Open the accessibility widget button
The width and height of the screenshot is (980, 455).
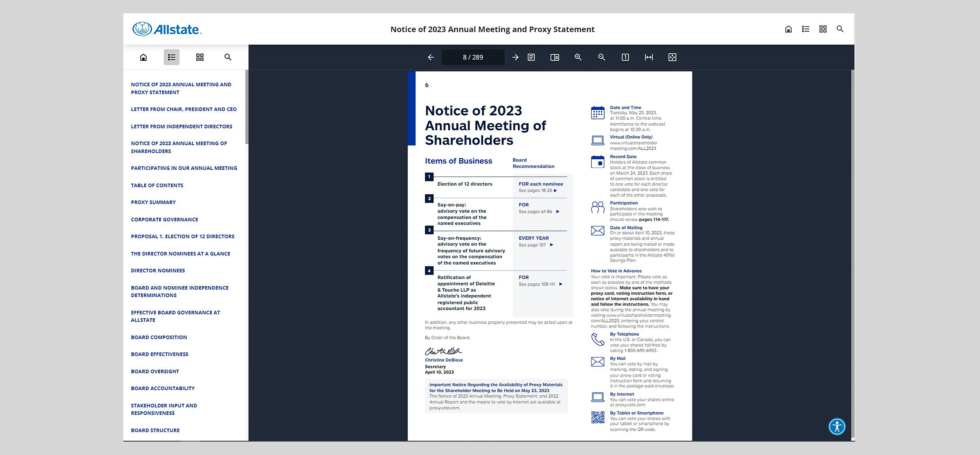(837, 426)
